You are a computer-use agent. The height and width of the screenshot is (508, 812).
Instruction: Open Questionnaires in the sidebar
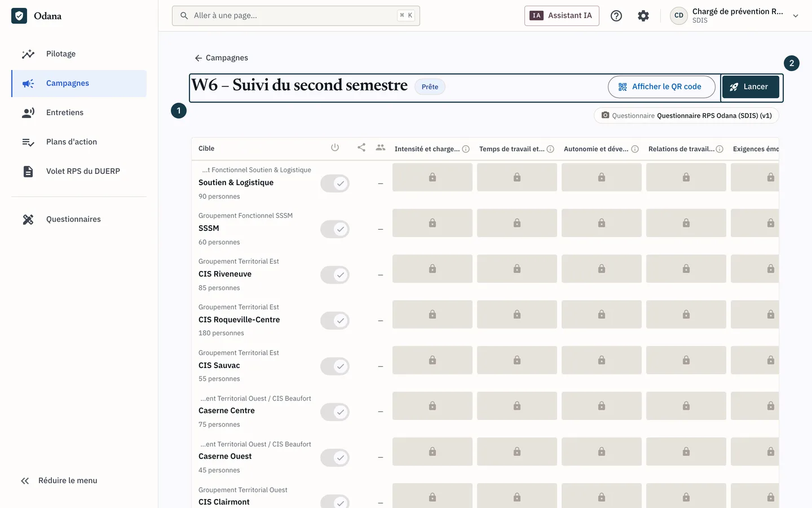[79, 220]
